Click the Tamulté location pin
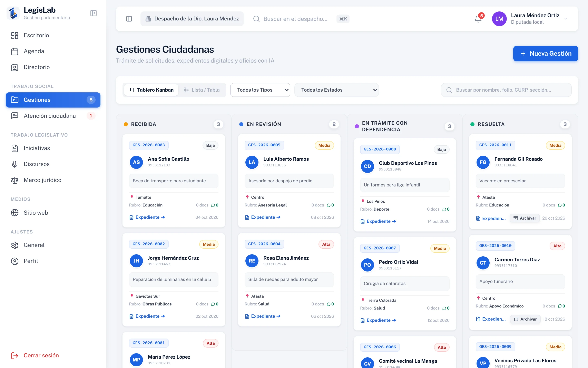Image resolution: width=588 pixels, height=368 pixels. (x=132, y=197)
